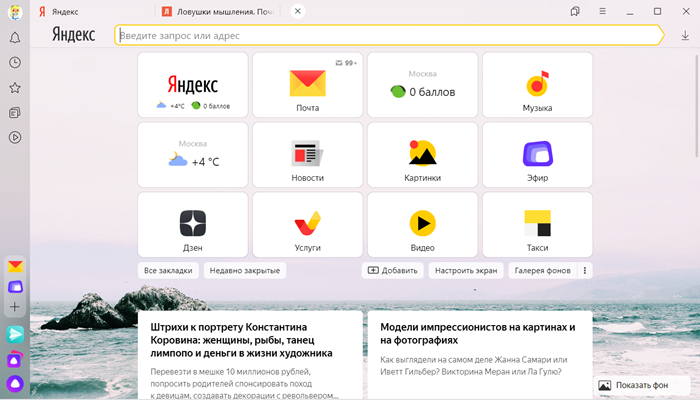Click Недавно закрытые button
This screenshot has width=700, height=400.
click(x=245, y=271)
